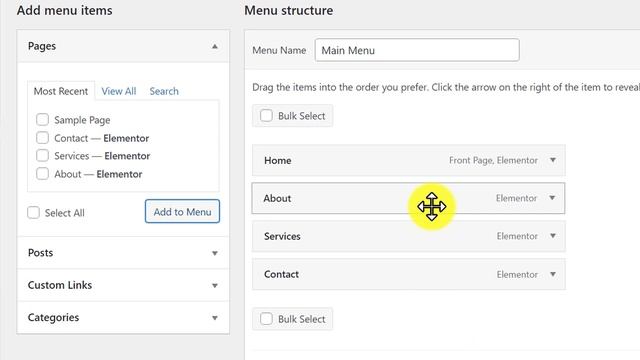Click the About menu item title
The height and width of the screenshot is (360, 640).
point(277,198)
